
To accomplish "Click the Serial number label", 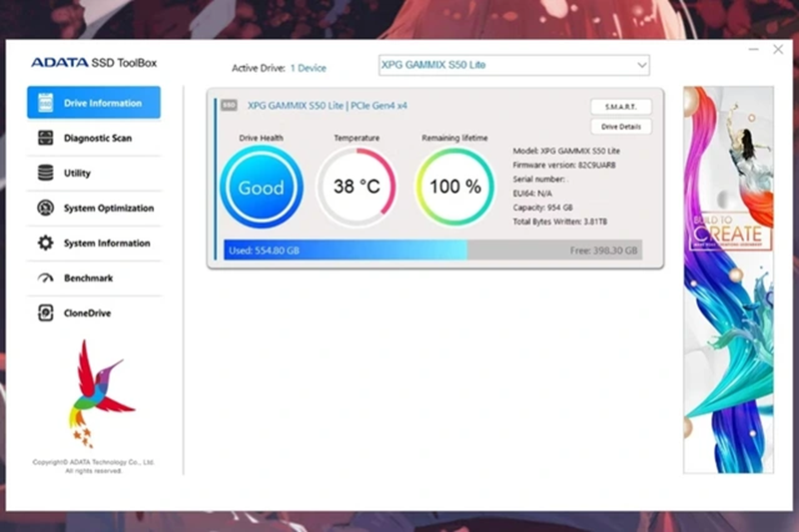I will tap(538, 180).
